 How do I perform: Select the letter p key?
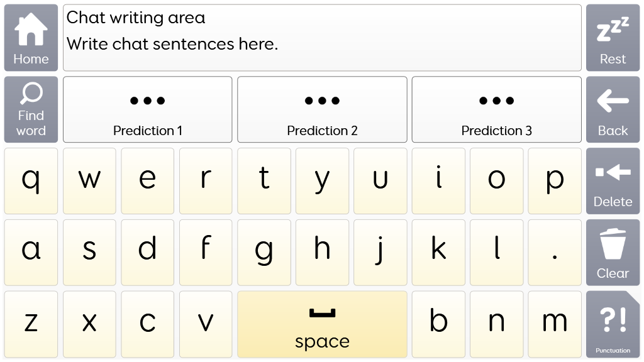(x=555, y=181)
